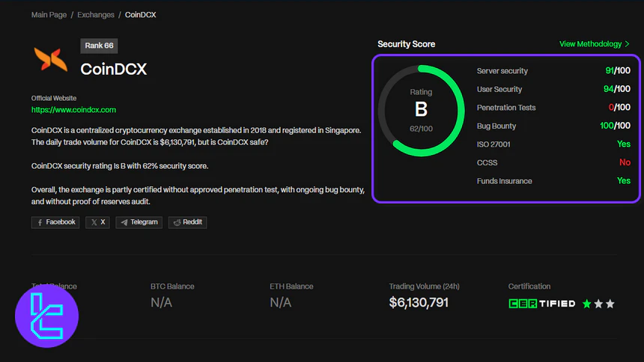Click the BTC Balance N/A value
This screenshot has height=362, width=644.
click(x=161, y=302)
